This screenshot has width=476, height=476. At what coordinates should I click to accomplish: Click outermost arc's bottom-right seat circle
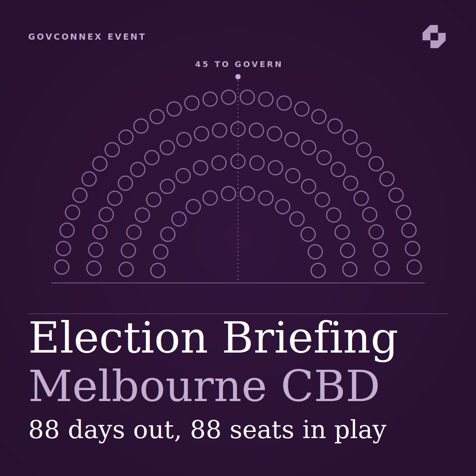click(x=414, y=267)
